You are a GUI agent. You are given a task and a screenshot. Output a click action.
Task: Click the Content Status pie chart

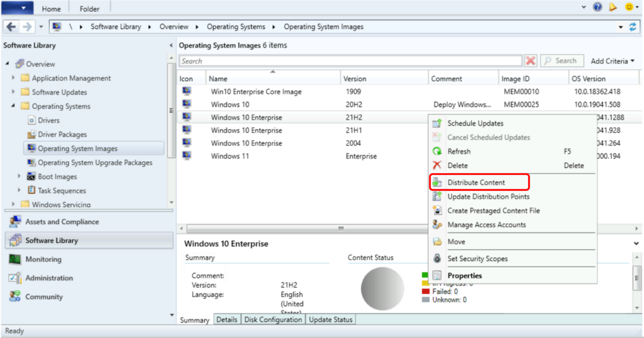coord(382,289)
